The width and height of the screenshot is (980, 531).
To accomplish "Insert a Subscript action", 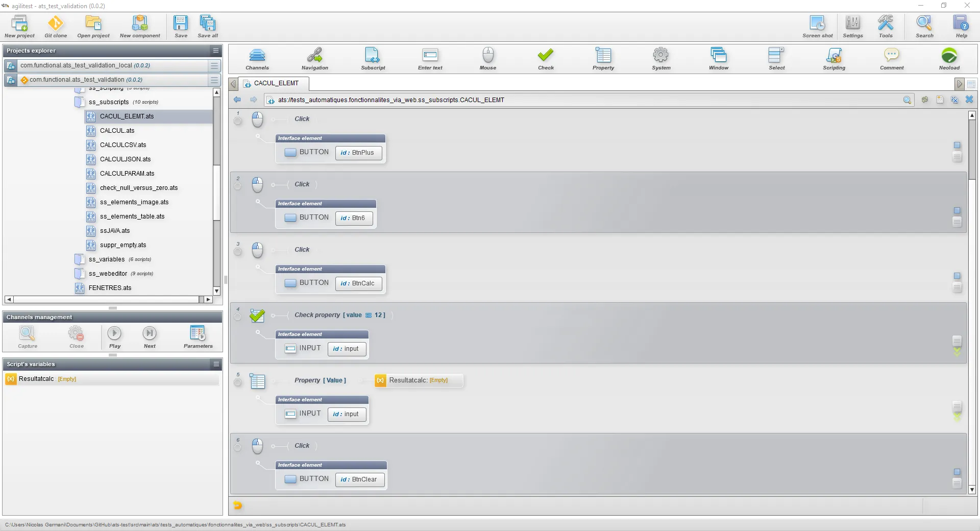I will click(x=373, y=59).
